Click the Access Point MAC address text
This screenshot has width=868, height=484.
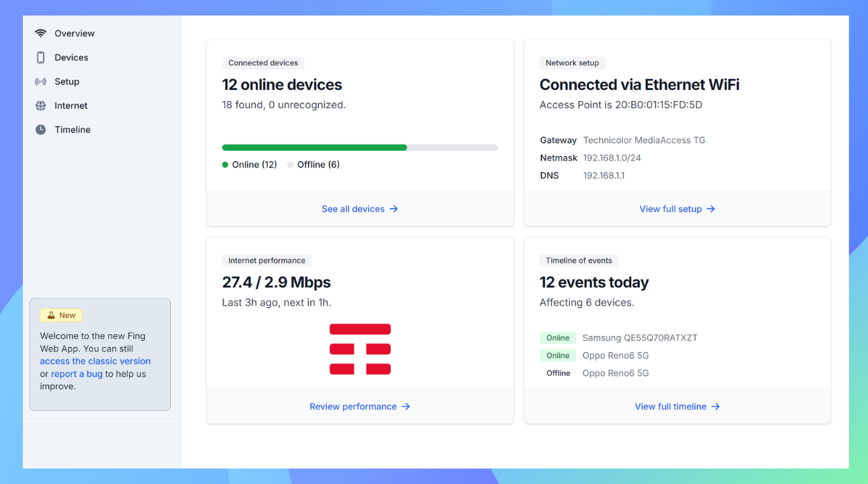[621, 105]
